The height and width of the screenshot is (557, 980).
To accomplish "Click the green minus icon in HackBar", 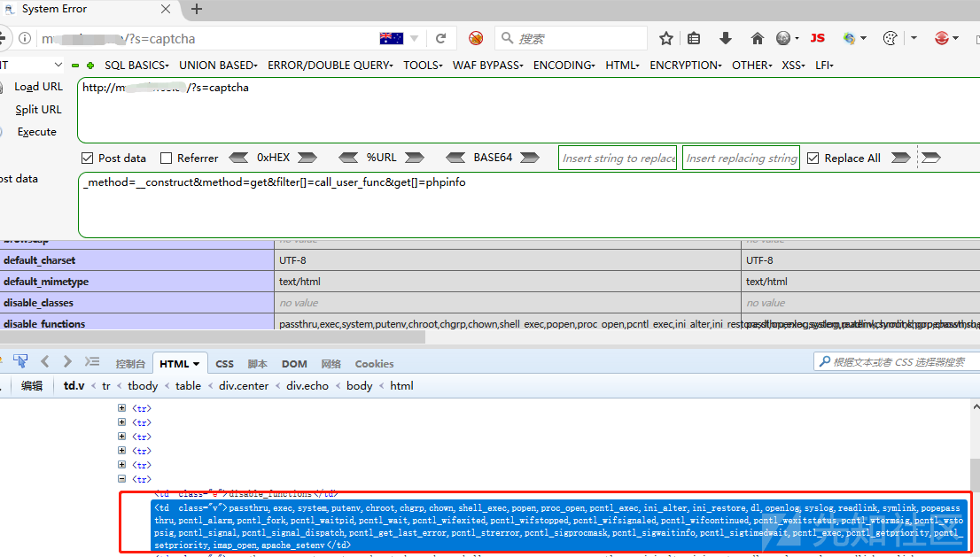I will pos(75,66).
